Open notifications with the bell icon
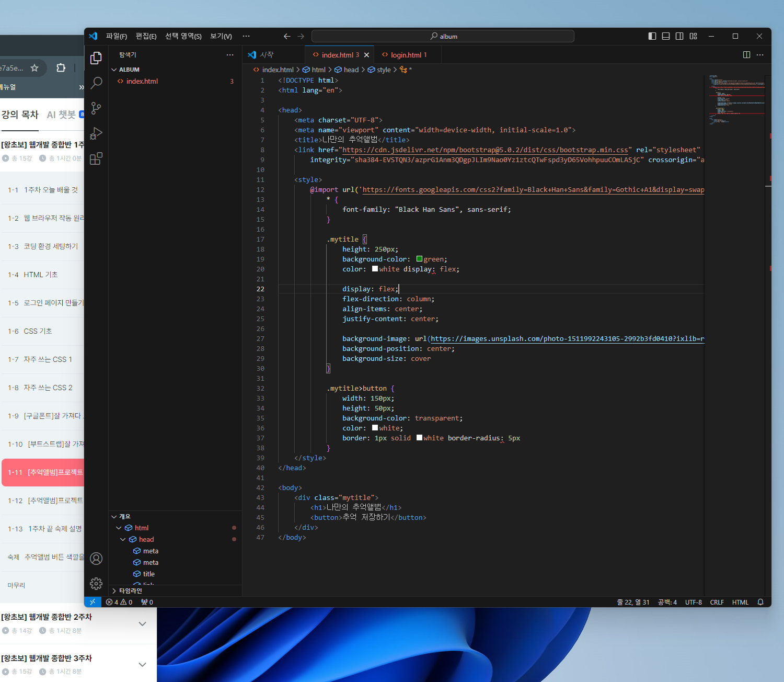Image resolution: width=784 pixels, height=682 pixels. pos(760,602)
